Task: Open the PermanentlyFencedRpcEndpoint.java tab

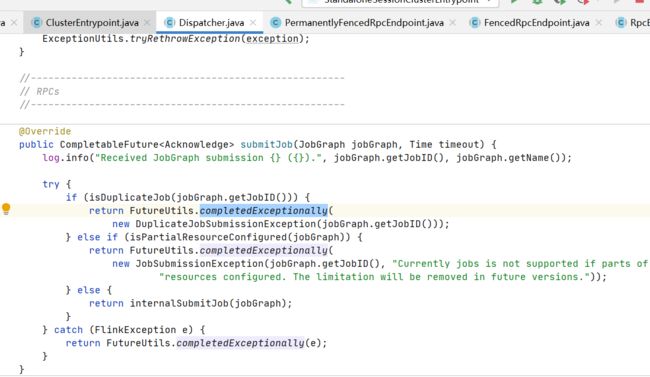Action: coord(364,23)
